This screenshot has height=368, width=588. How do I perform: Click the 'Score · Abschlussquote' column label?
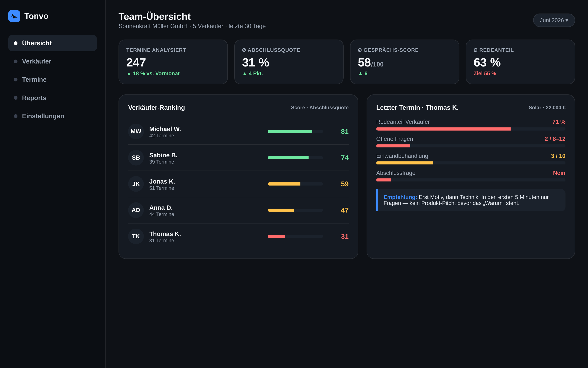pos(320,108)
